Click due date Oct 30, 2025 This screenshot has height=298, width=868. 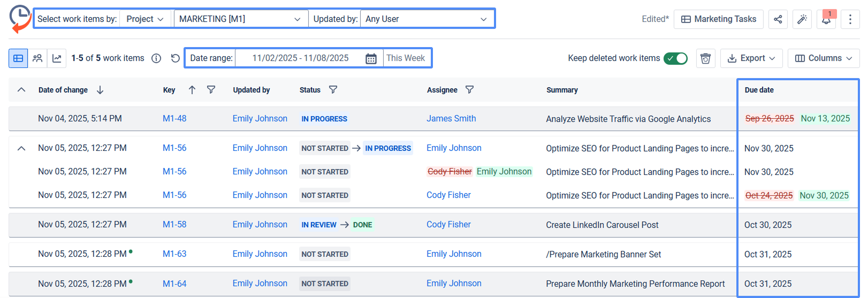pos(768,225)
